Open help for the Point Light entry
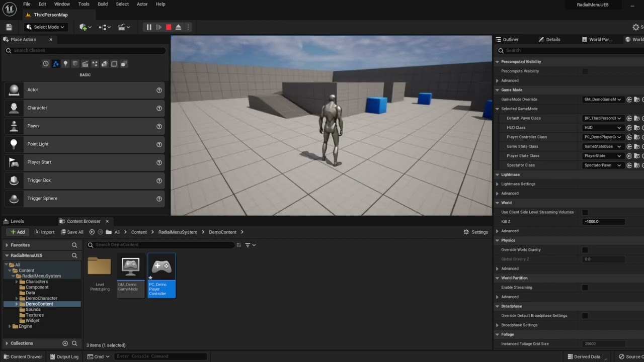Viewport: 644px width, 362px height. (x=159, y=144)
